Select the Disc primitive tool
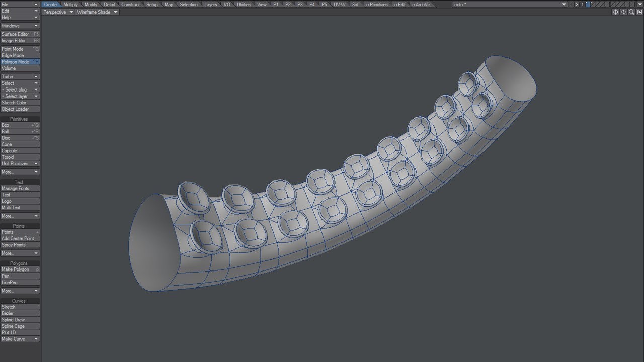Screen dimensions: 644x362 point(20,138)
